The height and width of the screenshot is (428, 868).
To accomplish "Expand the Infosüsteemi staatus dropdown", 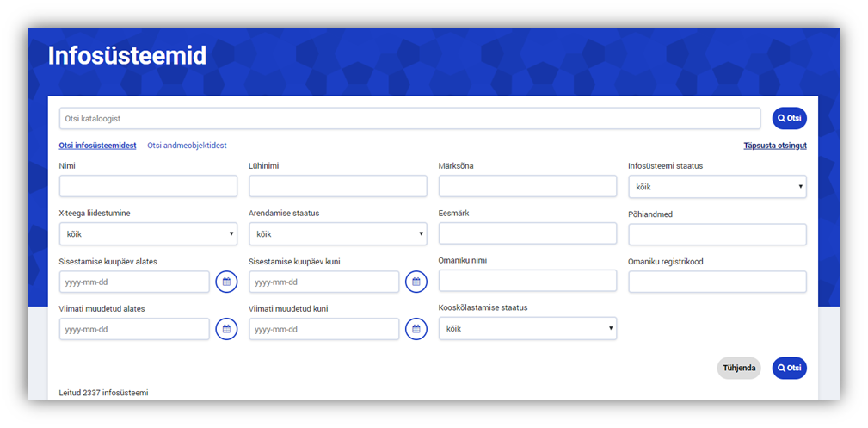I will pyautogui.click(x=717, y=187).
